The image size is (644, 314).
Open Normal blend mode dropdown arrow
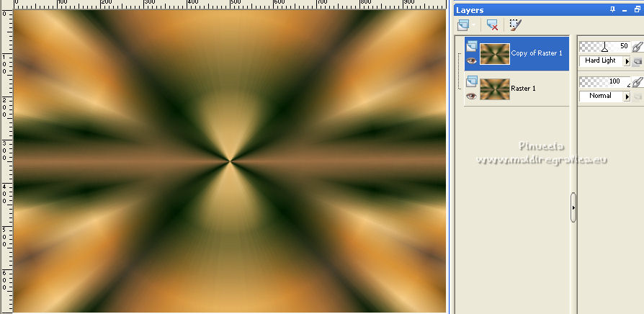coord(627,97)
